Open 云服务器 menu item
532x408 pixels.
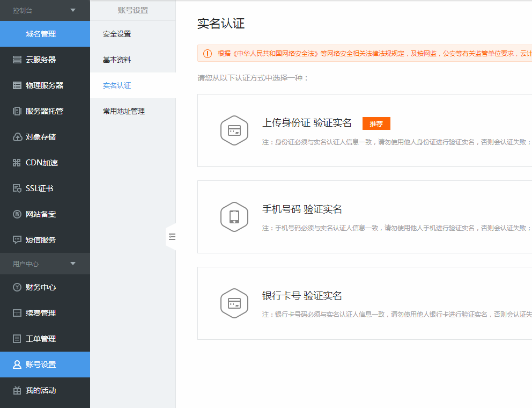click(45, 60)
